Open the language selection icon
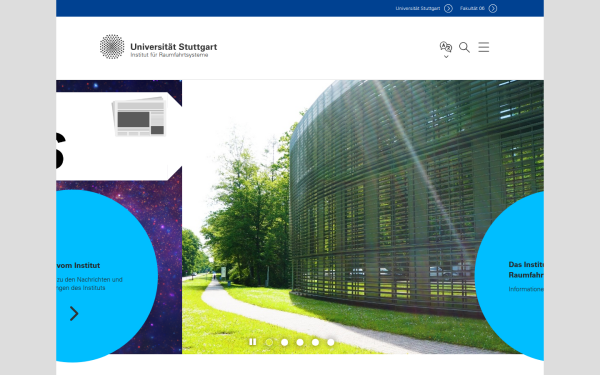This screenshot has width=600, height=375. coord(445,47)
